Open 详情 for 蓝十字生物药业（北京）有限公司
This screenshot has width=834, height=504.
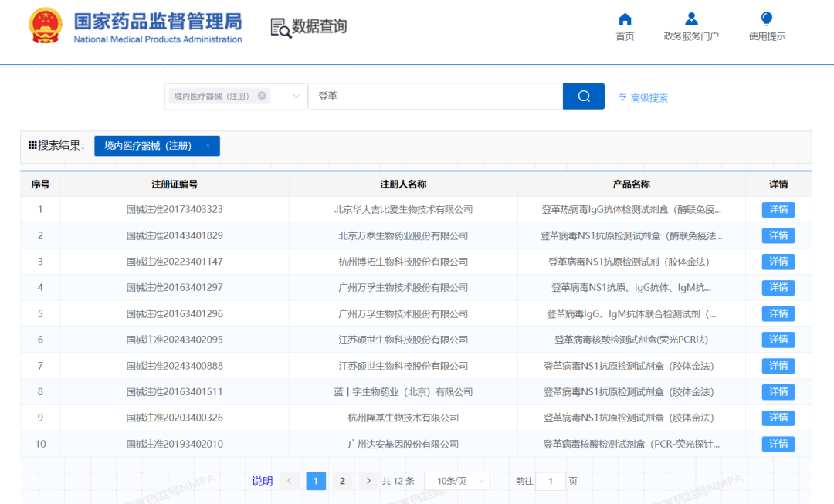[x=778, y=392]
